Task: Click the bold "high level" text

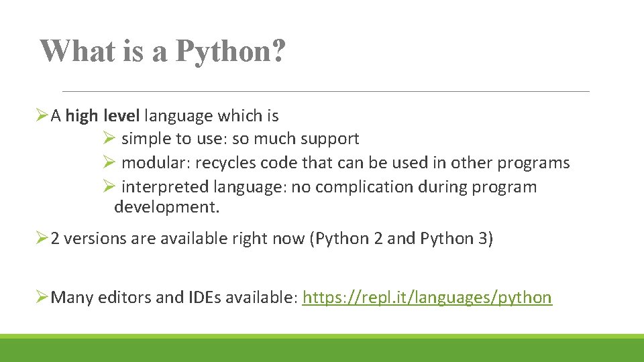Action: click(103, 116)
